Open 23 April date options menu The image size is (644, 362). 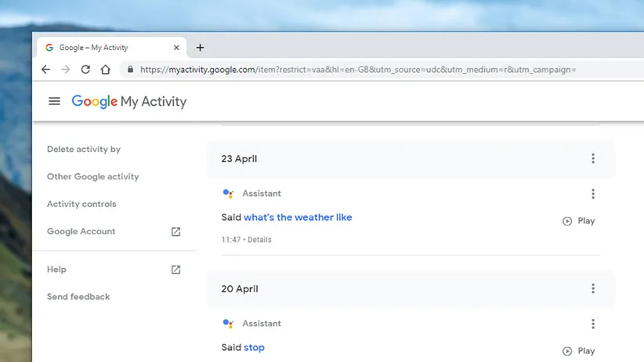pyautogui.click(x=592, y=159)
